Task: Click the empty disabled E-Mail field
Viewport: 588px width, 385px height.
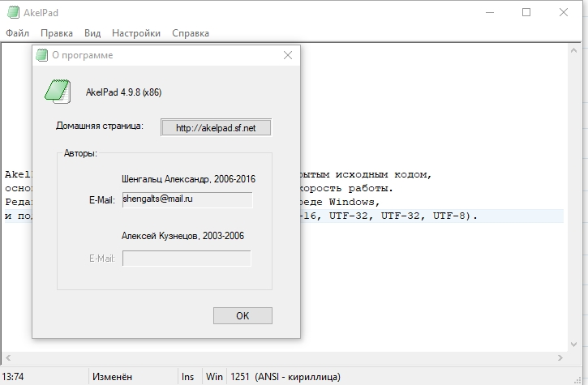Action: click(187, 259)
